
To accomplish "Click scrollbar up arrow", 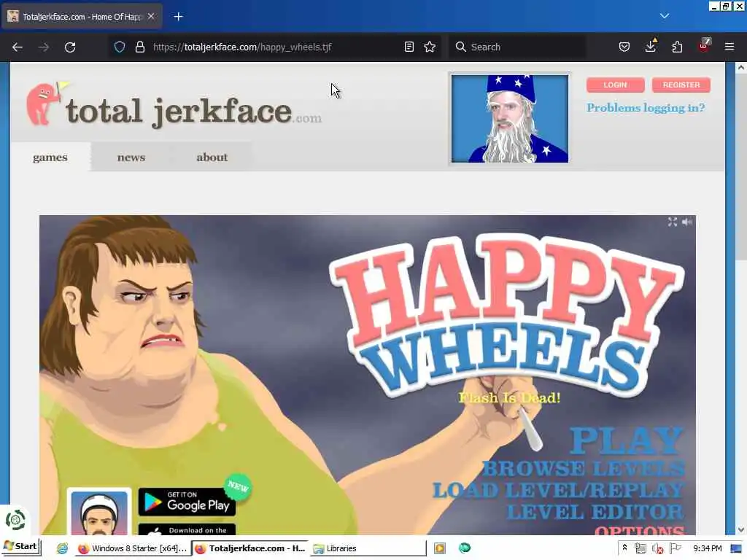I will 741,68.
